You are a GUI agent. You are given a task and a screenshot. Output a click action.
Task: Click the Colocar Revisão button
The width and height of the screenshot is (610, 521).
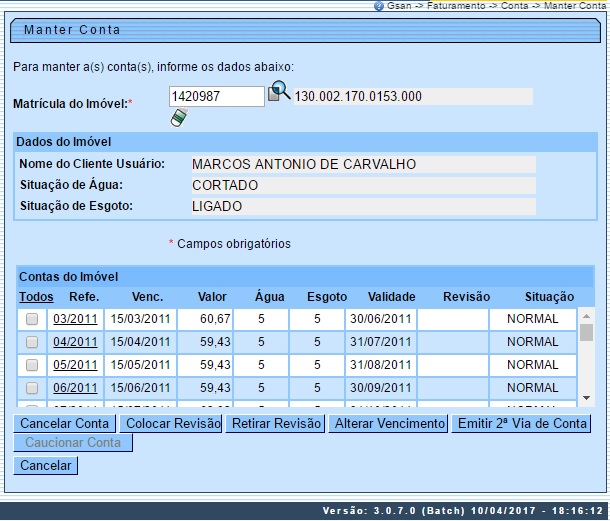pos(171,424)
